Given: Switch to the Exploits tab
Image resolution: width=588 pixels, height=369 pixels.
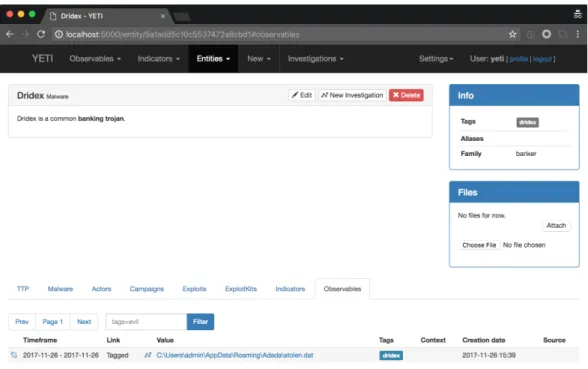Looking at the screenshot, I should click(194, 289).
